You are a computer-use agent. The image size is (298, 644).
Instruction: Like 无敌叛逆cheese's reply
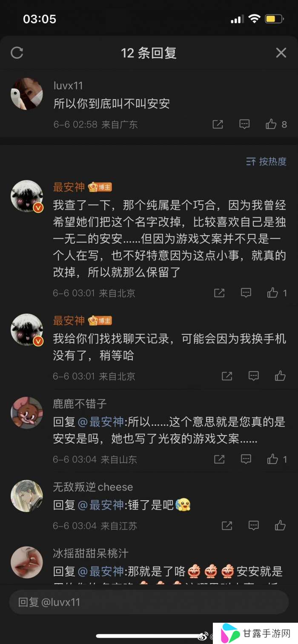tap(280, 526)
